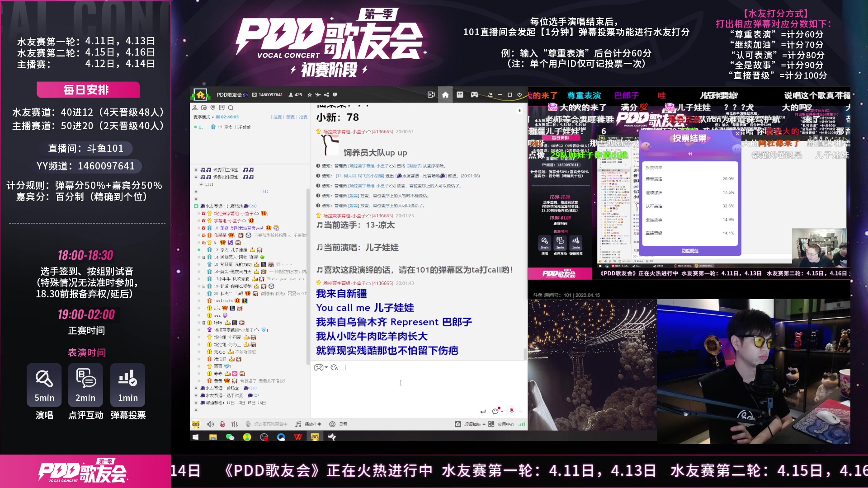Favorite the channel with the star icon

(x=310, y=95)
